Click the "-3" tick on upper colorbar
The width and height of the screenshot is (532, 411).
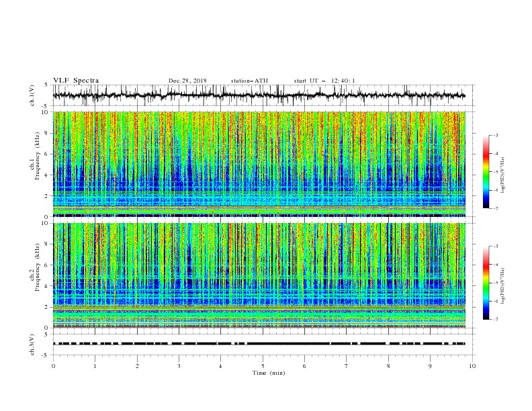(x=496, y=135)
